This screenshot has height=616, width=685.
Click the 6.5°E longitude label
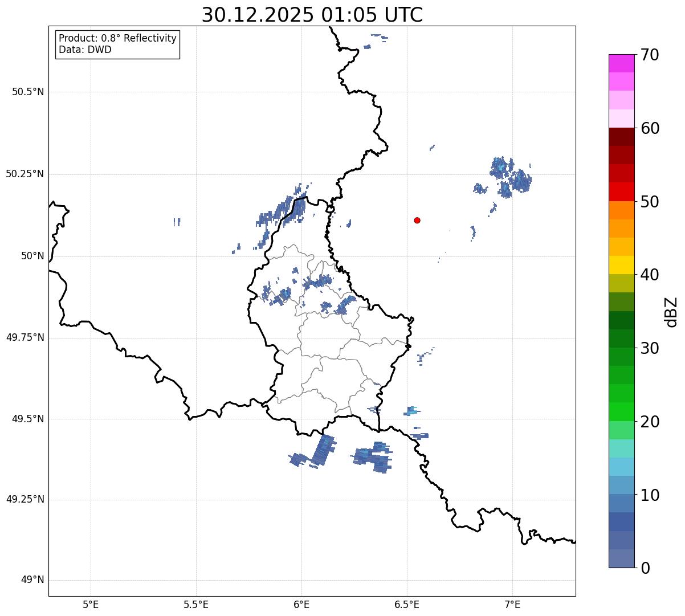[407, 604]
